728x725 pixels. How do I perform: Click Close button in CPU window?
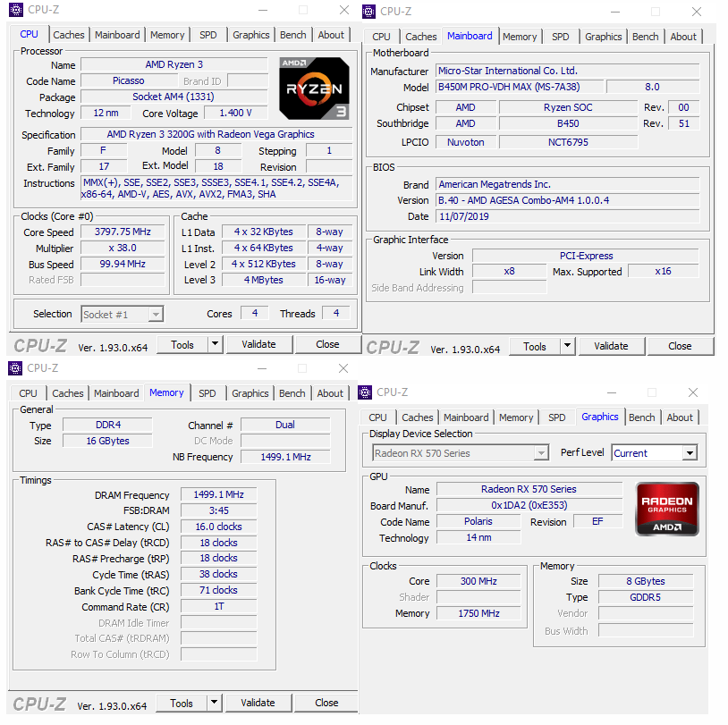tap(327, 344)
